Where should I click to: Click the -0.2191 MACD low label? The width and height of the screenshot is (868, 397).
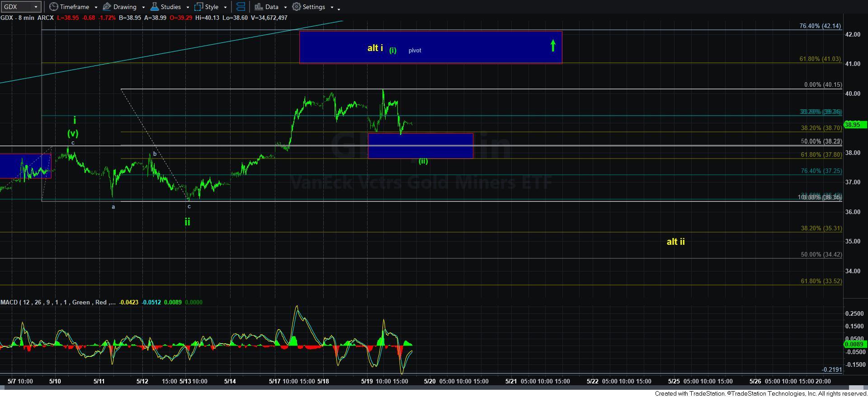[x=832, y=369]
